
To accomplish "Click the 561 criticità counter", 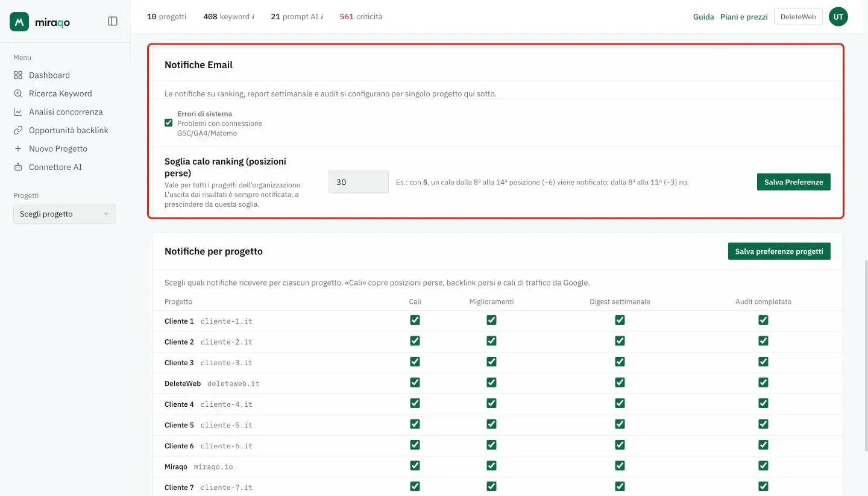I will (x=360, y=17).
